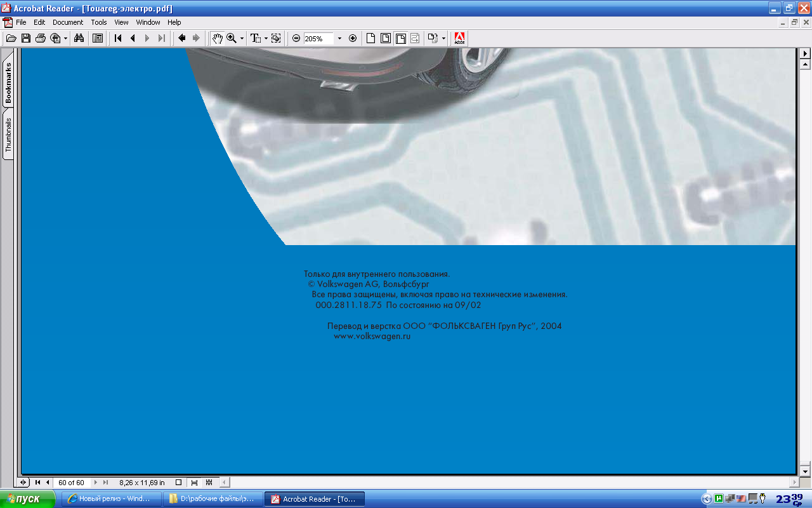The width and height of the screenshot is (812, 508).
Task: Switch to 'Новый релиз - Wind...' taskbar button
Action: pyautogui.click(x=111, y=499)
